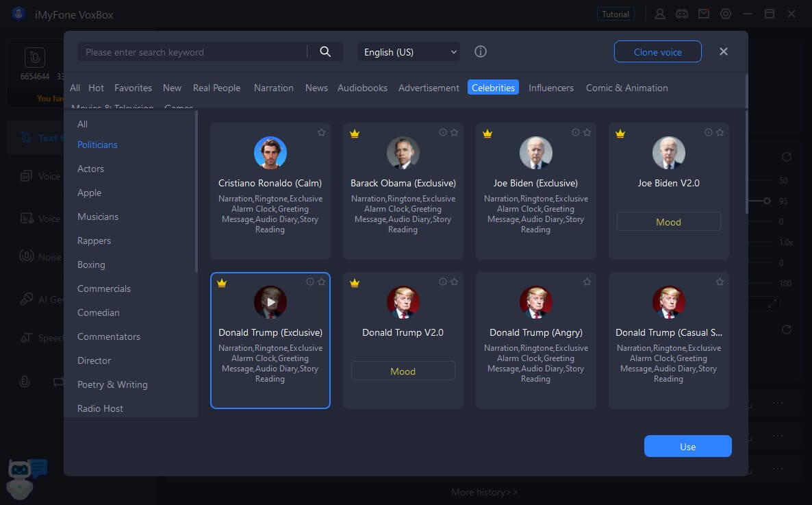Open the account profile icon in title bar

tap(660, 14)
